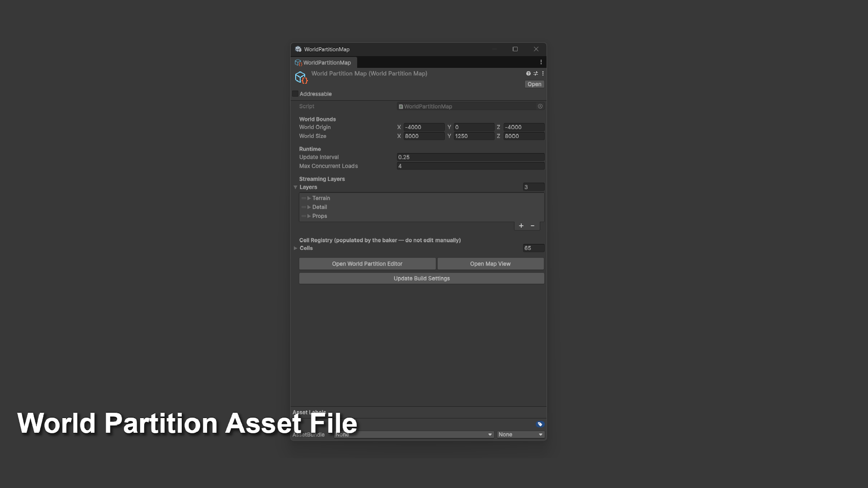868x488 pixels.
Task: Click the Detail row drag handle
Action: coord(303,207)
